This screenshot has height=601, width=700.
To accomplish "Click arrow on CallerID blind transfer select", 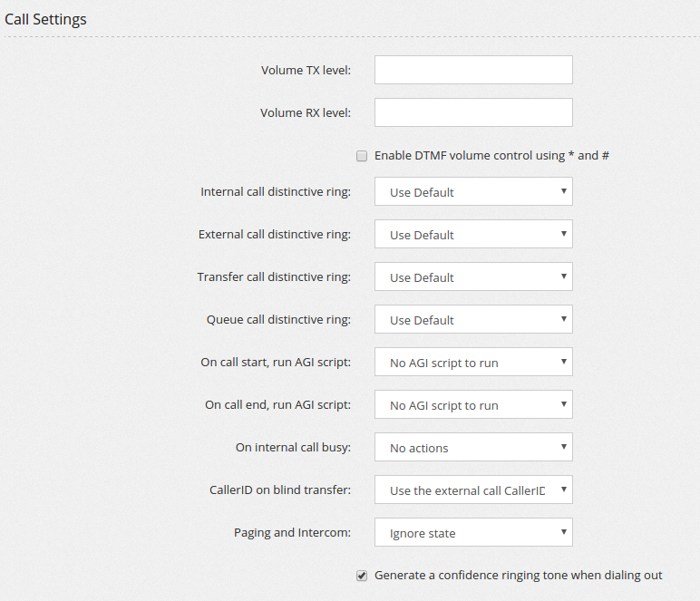I will pos(564,489).
